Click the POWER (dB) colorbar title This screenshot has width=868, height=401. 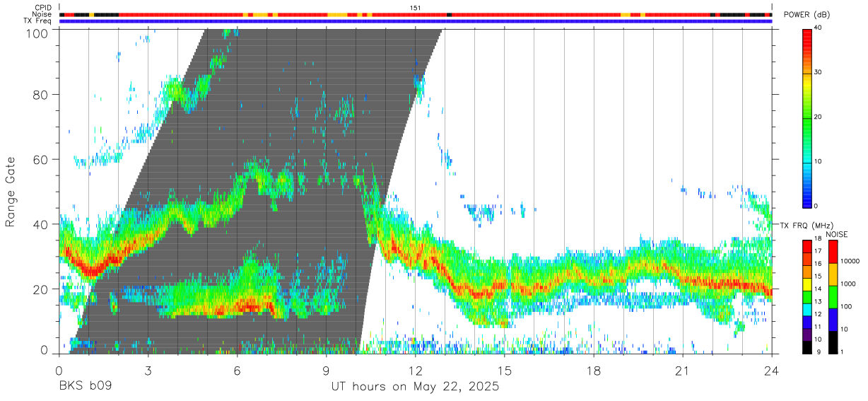tap(807, 16)
